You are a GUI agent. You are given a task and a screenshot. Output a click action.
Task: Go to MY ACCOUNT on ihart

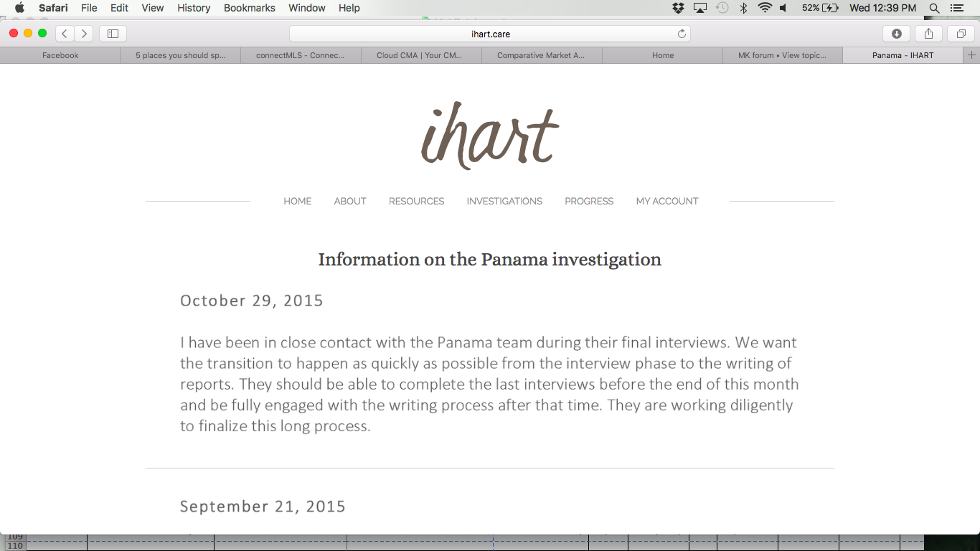pyautogui.click(x=666, y=201)
